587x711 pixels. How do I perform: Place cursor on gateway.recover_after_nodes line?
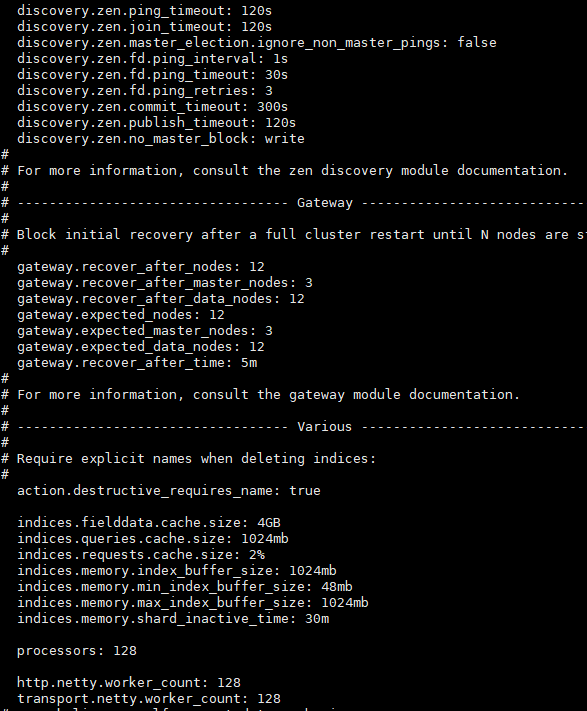point(141,267)
